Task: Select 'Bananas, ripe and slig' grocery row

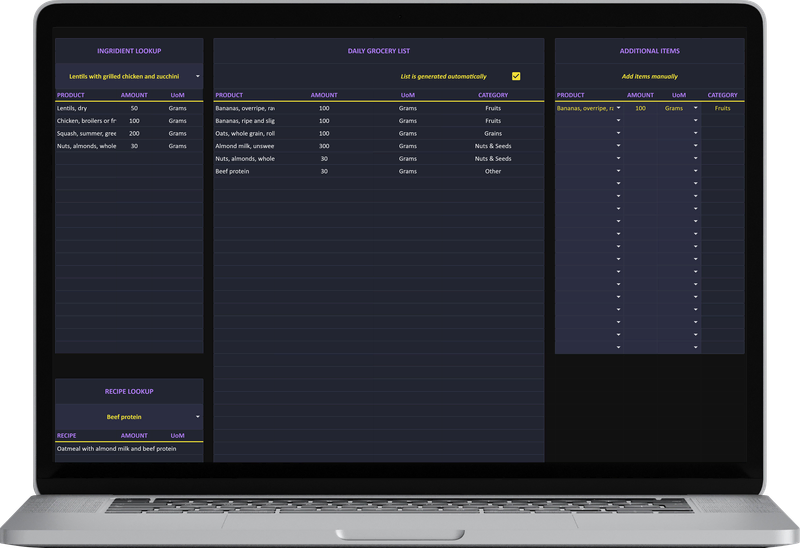Action: click(245, 121)
